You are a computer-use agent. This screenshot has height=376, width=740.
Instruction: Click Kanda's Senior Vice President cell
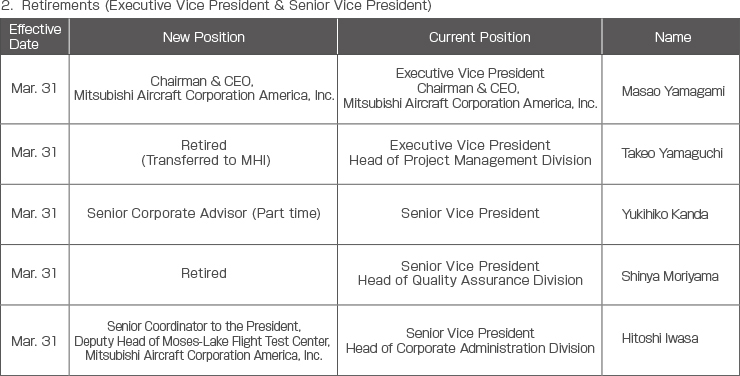[x=470, y=214]
